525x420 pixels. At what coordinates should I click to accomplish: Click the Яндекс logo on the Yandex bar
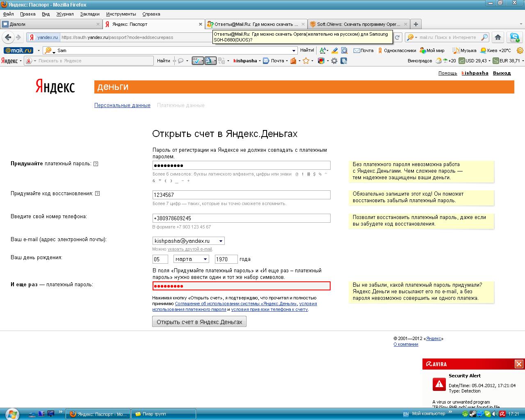tap(9, 61)
